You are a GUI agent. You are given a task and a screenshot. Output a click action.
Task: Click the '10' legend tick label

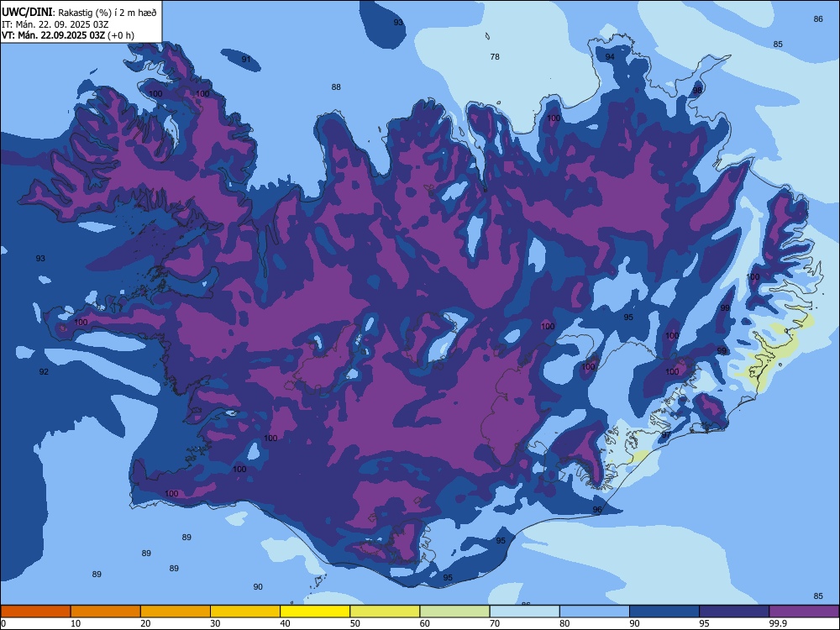(x=76, y=623)
